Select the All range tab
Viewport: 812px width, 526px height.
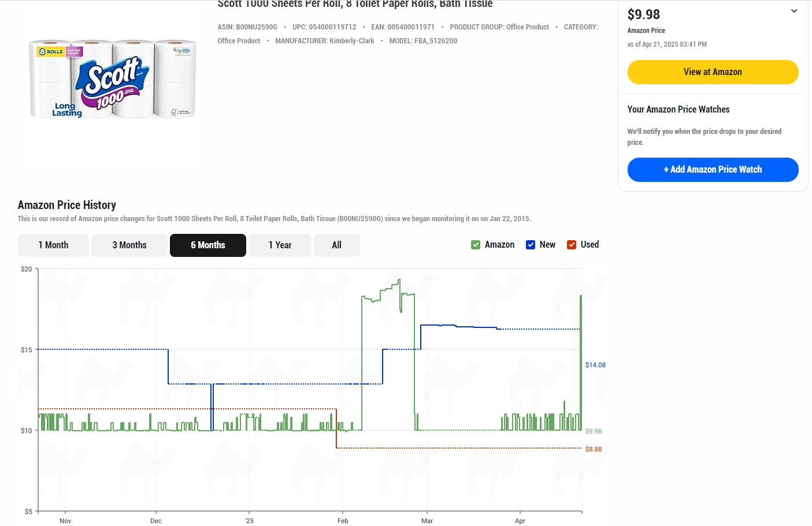(337, 245)
